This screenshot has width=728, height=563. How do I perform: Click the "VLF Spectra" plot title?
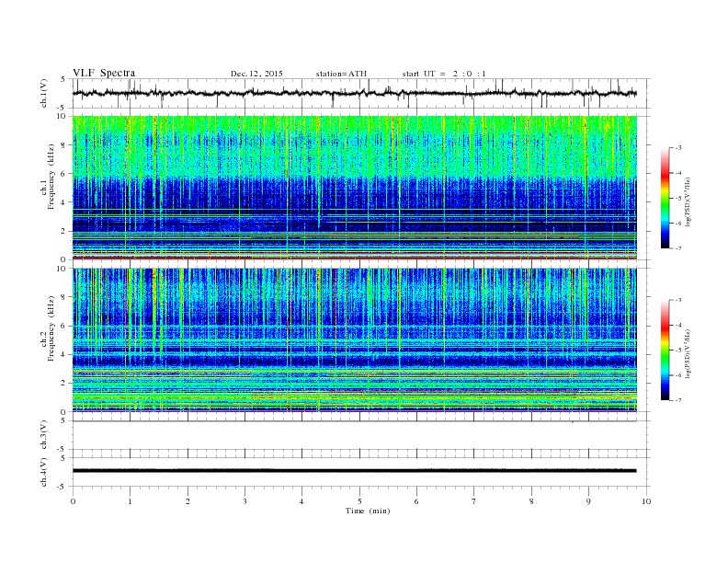[x=104, y=73]
